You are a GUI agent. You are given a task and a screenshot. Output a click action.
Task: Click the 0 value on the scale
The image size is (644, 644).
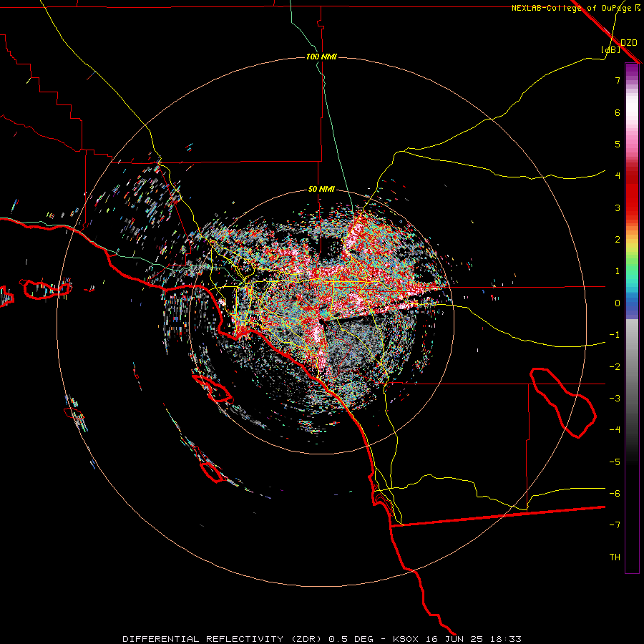click(618, 303)
